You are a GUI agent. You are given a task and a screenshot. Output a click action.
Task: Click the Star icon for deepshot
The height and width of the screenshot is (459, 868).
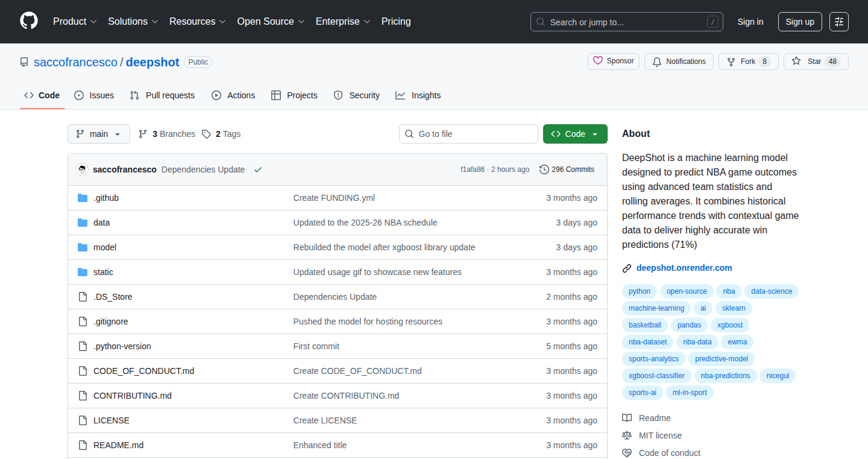coord(796,61)
